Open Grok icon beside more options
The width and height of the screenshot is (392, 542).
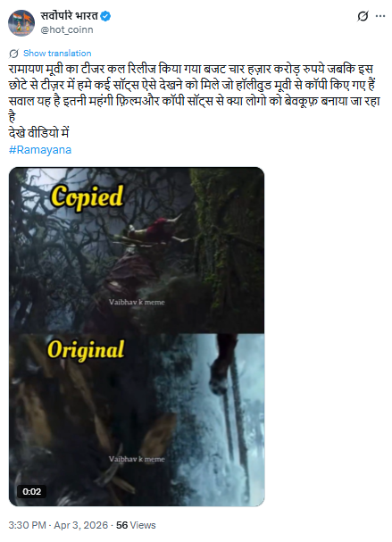[x=363, y=16]
